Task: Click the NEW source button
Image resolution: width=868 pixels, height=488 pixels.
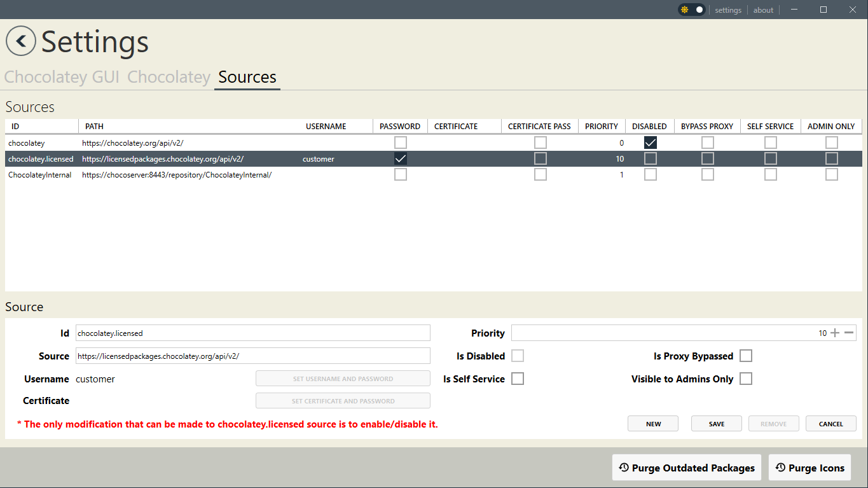Action: (653, 424)
